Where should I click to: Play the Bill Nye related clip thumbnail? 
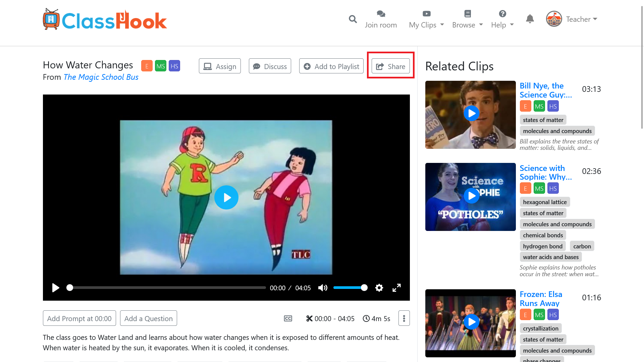click(470, 115)
